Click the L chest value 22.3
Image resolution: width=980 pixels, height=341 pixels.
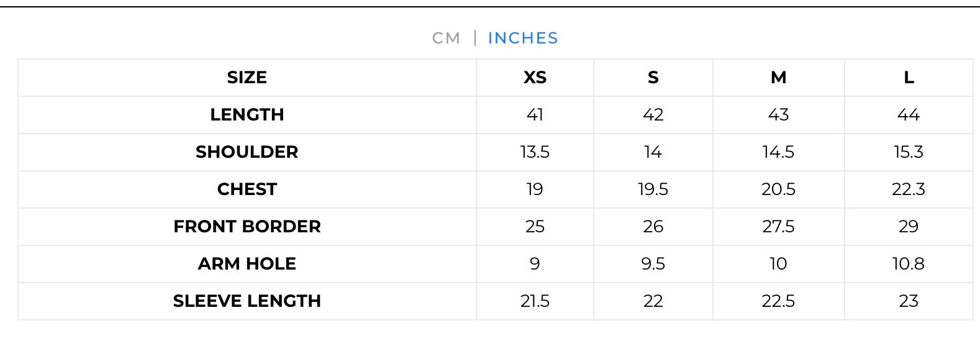909,189
